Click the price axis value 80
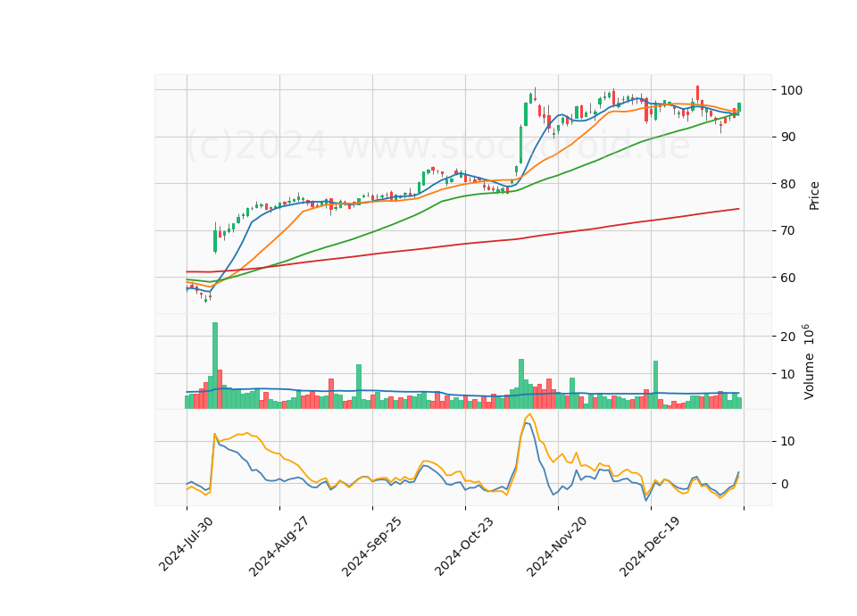 787,184
